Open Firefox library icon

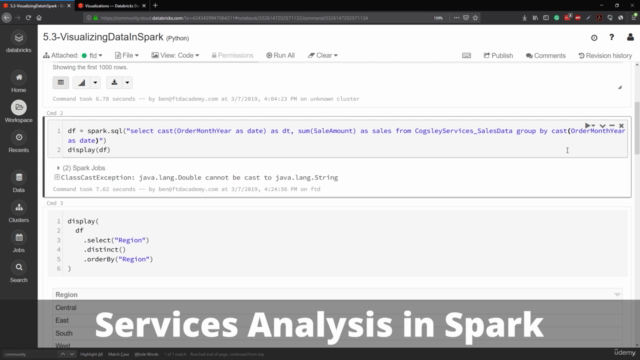(535, 18)
